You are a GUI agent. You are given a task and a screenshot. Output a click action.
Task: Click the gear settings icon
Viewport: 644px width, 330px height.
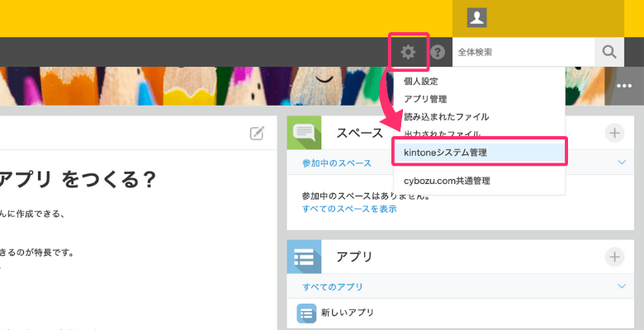[x=408, y=52]
